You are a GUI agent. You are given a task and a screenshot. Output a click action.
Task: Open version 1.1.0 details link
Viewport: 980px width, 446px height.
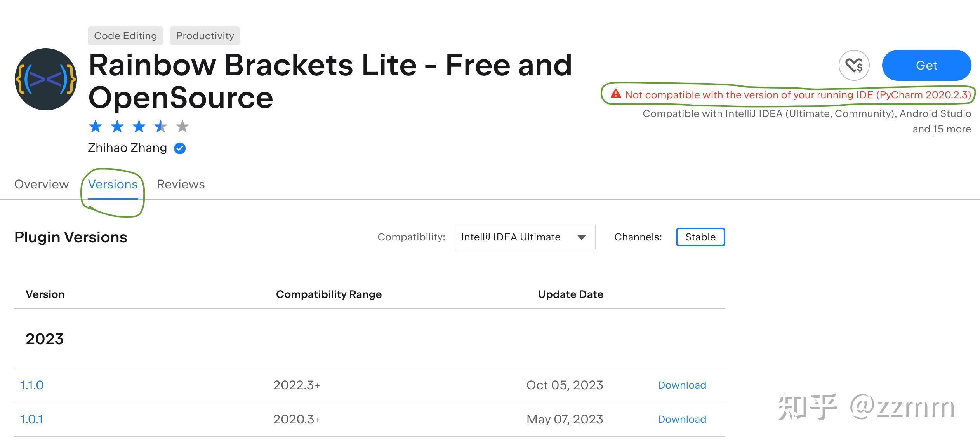32,385
